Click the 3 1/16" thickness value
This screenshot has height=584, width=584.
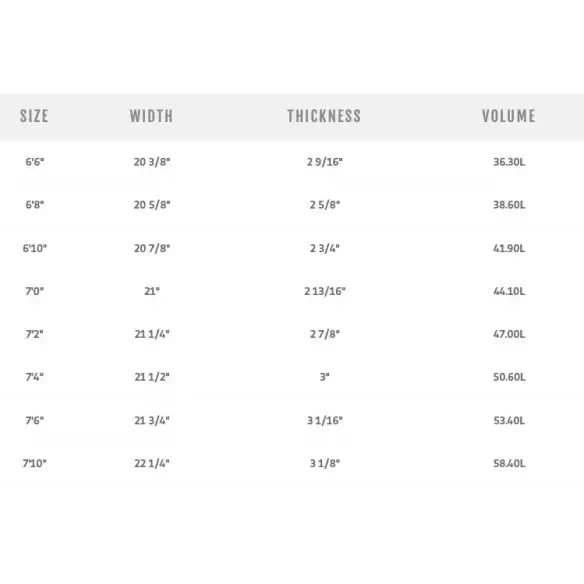325,420
